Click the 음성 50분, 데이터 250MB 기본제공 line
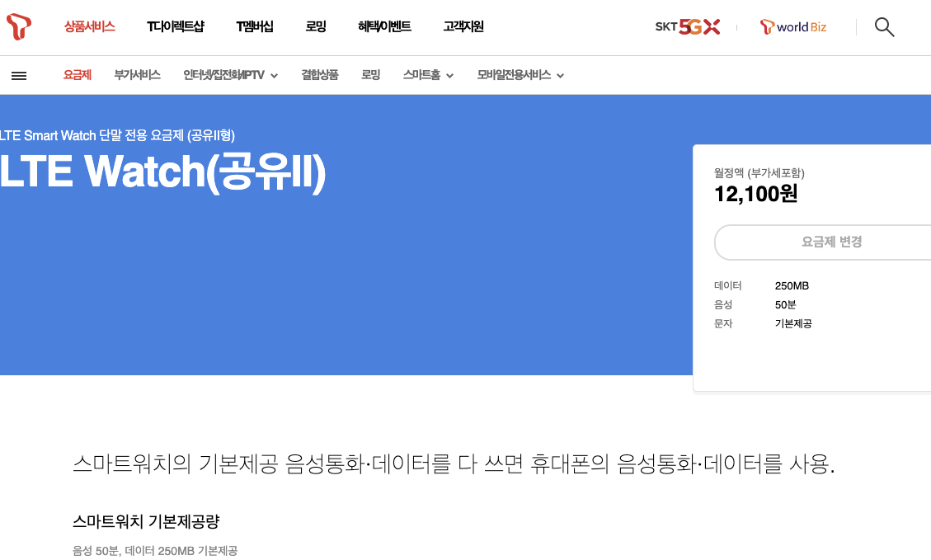This screenshot has width=931, height=560. coord(155,550)
